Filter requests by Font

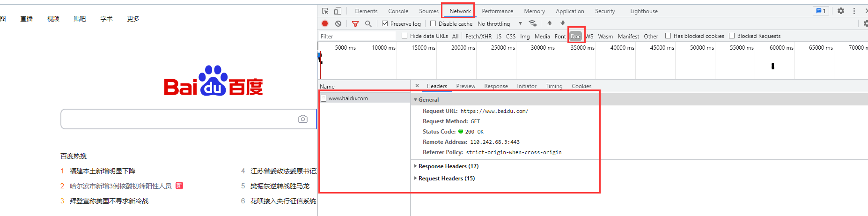(x=560, y=36)
